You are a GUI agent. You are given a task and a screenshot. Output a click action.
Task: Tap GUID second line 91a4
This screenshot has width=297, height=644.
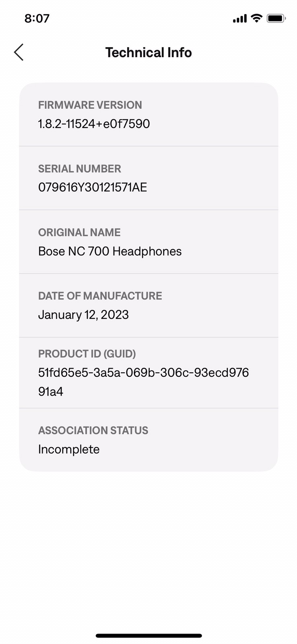click(x=51, y=392)
